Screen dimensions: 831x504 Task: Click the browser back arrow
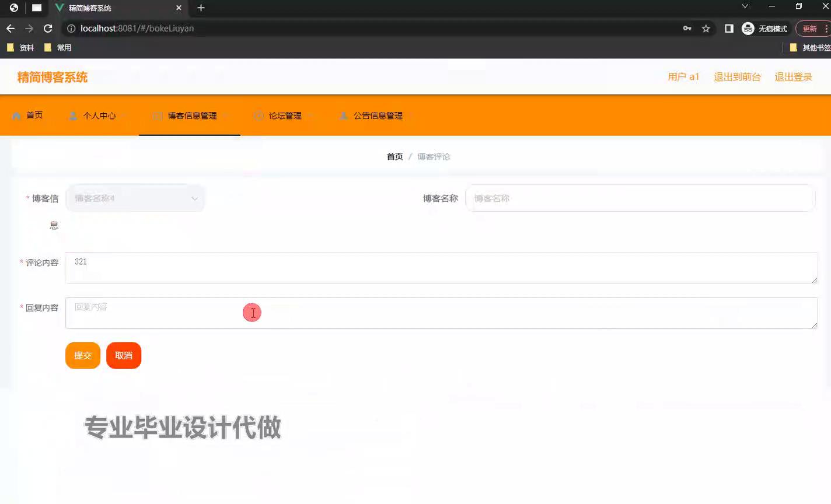tap(11, 29)
